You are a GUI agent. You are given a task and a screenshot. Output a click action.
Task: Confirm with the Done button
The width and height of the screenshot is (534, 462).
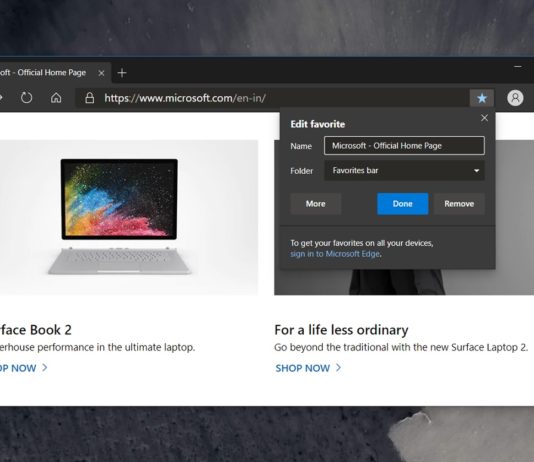pyautogui.click(x=403, y=204)
